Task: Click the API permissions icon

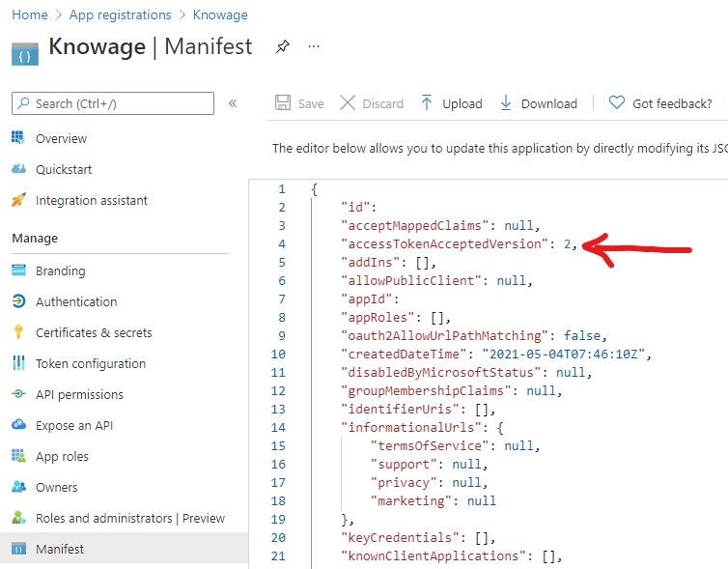Action: click(18, 394)
